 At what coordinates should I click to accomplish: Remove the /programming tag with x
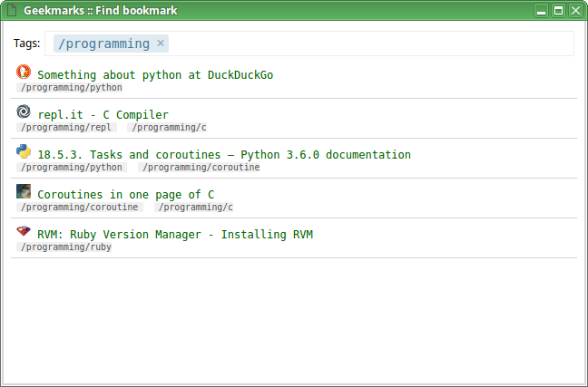[161, 43]
